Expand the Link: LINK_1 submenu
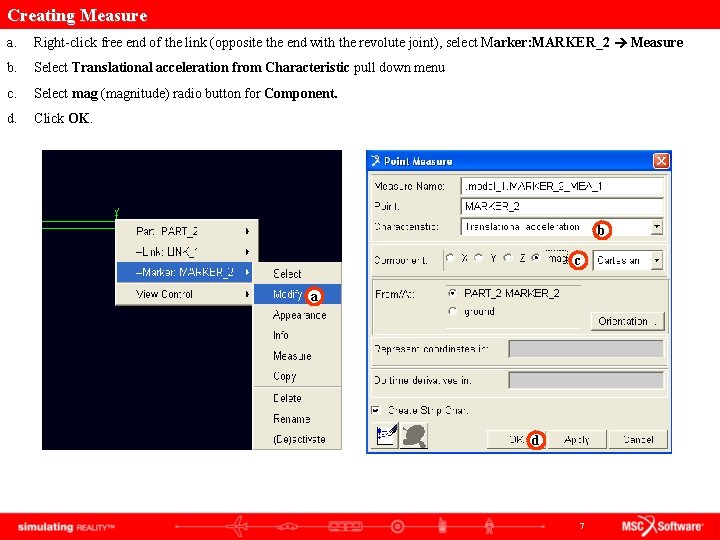 coord(186,252)
